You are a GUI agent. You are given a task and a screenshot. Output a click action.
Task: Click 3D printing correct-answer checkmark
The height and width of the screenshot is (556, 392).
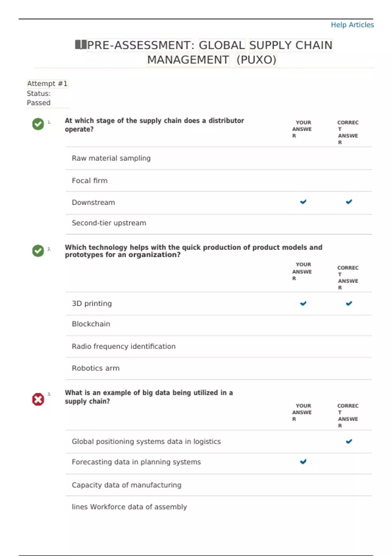pos(349,304)
